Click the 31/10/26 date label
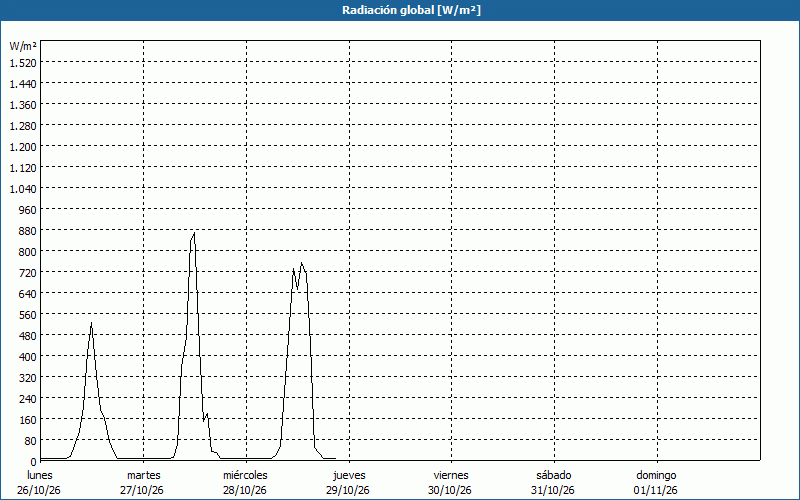Image resolution: width=800 pixels, height=500 pixels. (553, 490)
